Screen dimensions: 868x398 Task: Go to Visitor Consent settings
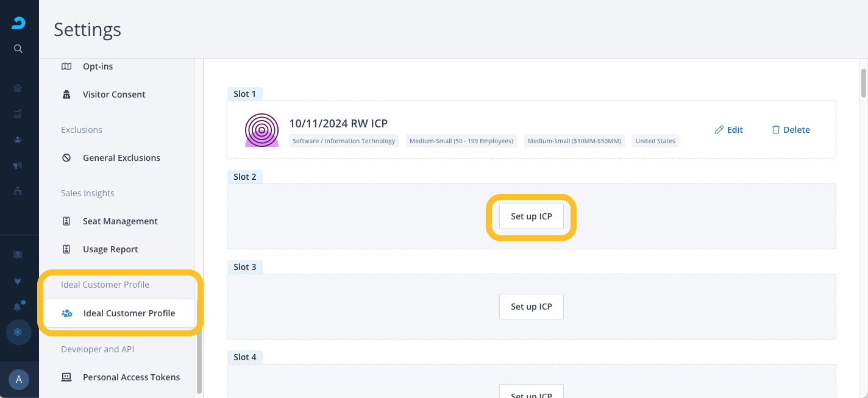114,94
